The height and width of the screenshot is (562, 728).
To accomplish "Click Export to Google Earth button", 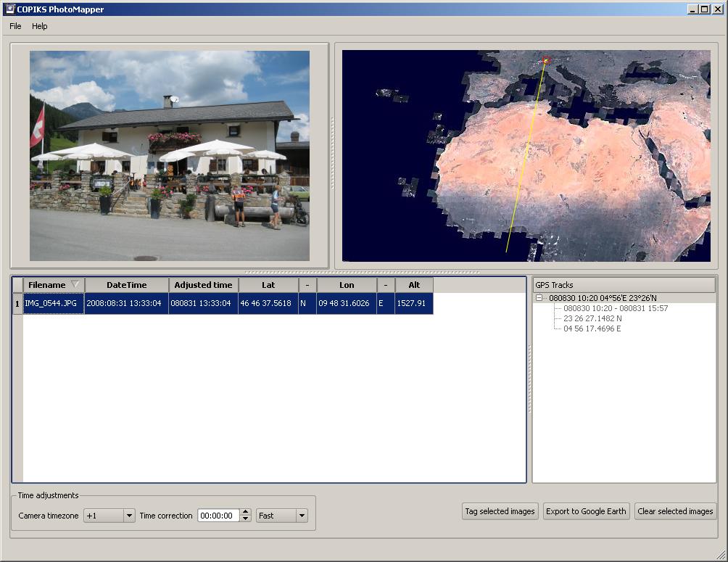I will tap(586, 511).
